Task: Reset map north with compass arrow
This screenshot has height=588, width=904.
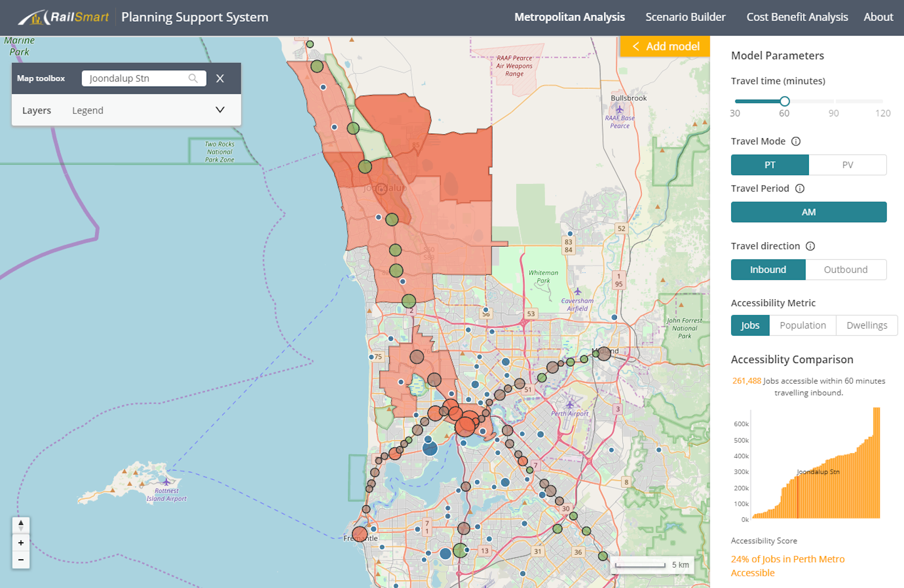Action: tap(21, 525)
